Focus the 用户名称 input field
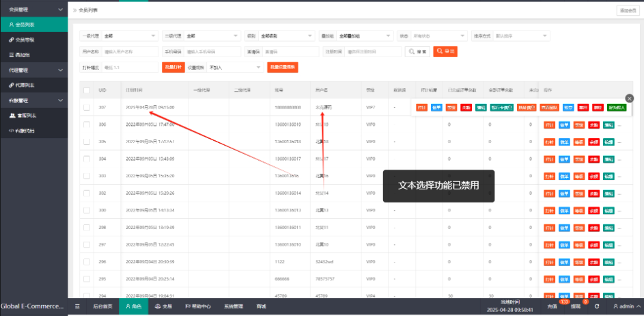This screenshot has height=316, width=644. tap(130, 51)
